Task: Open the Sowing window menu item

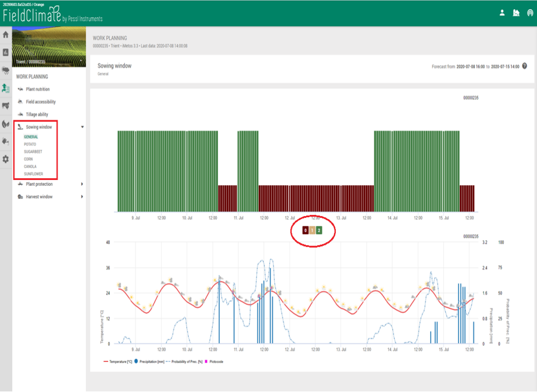Action: tap(39, 127)
